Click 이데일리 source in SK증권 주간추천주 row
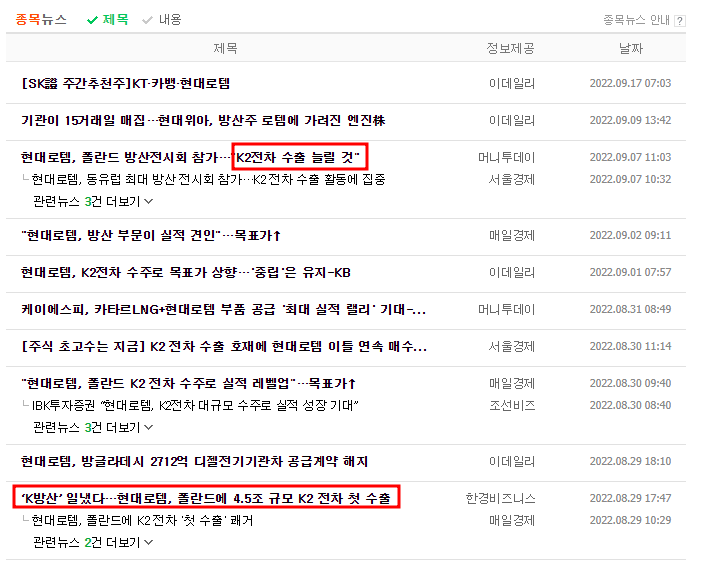The height and width of the screenshot is (562, 704). tap(512, 83)
